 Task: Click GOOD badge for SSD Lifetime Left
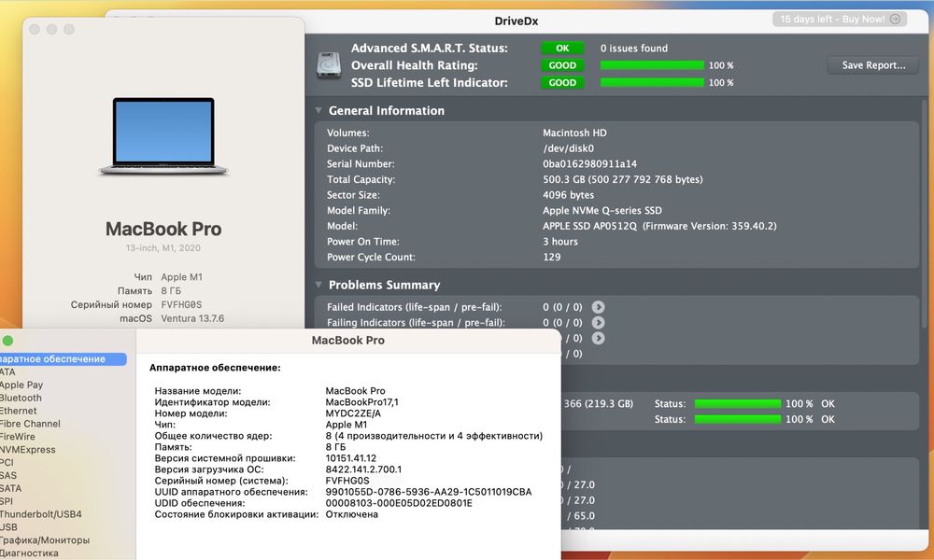(x=562, y=83)
